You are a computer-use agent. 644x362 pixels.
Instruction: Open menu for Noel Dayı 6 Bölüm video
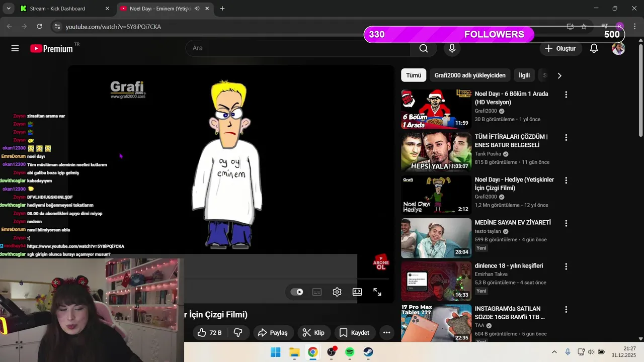point(566,95)
